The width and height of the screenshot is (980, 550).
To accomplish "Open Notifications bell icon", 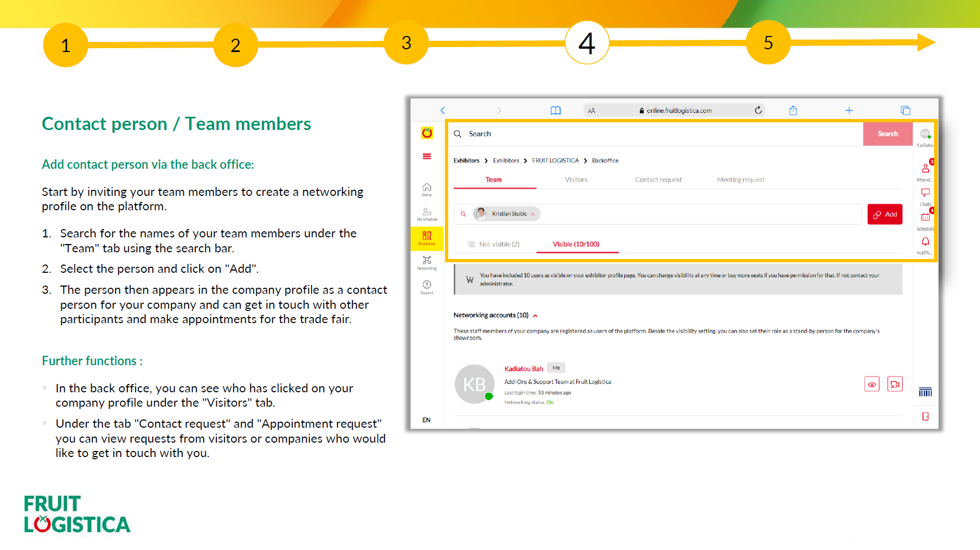I will (925, 241).
